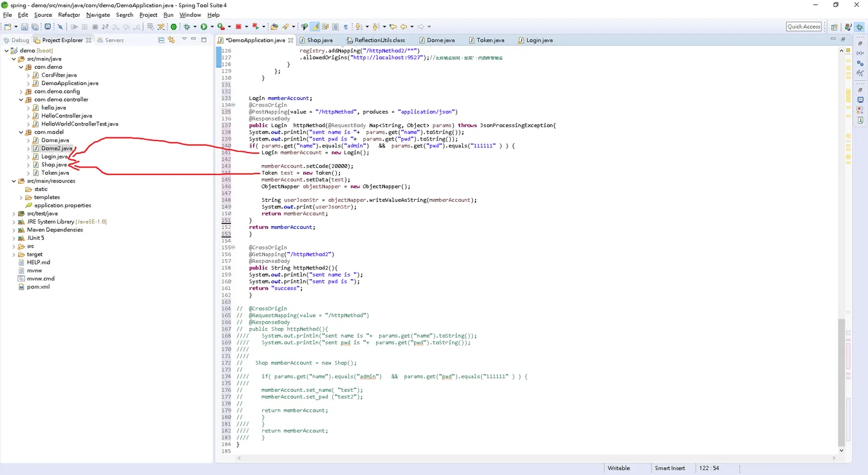Toggle Show Whitespace Characters pilcrow icon
The width and height of the screenshot is (868, 475).
[x=345, y=27]
